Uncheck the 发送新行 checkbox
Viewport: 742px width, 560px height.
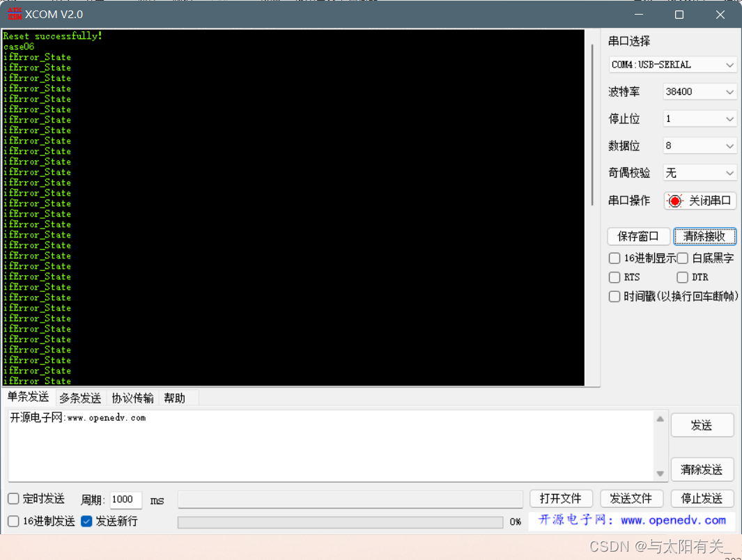87,521
